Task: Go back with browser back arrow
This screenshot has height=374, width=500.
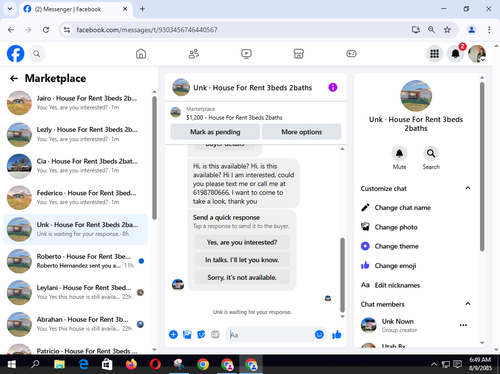Action: click(x=11, y=30)
